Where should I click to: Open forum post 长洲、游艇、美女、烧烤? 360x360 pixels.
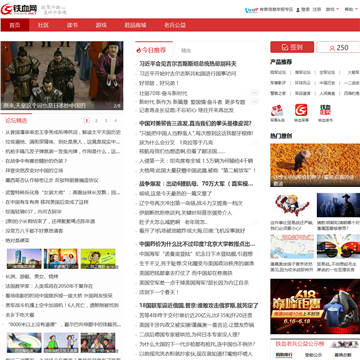click(x=32, y=276)
